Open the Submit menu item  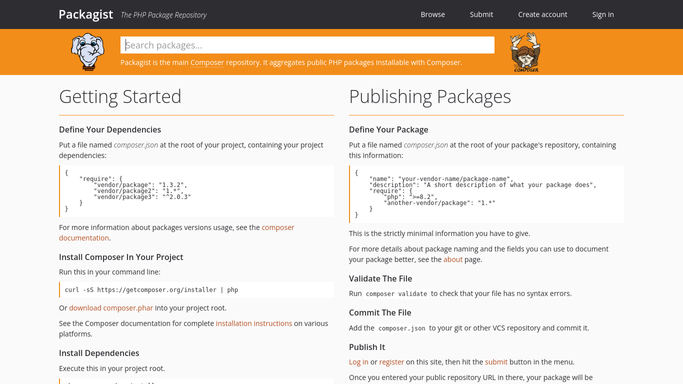click(x=481, y=14)
